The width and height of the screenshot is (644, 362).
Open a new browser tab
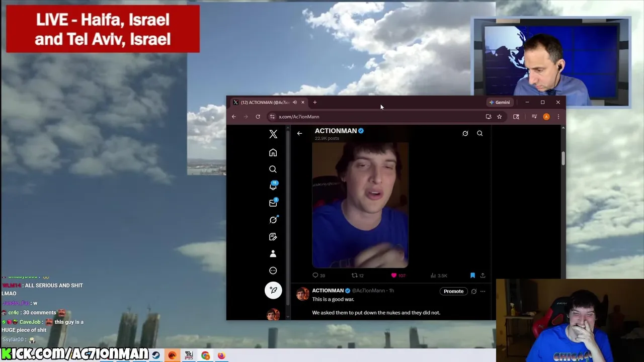(x=315, y=103)
